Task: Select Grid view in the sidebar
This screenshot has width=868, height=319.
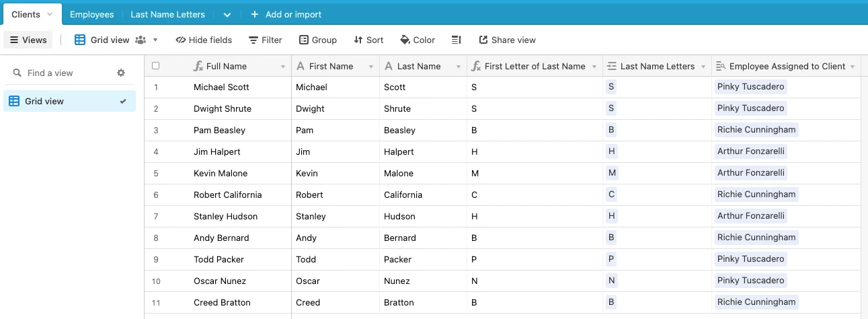Action: (69, 101)
